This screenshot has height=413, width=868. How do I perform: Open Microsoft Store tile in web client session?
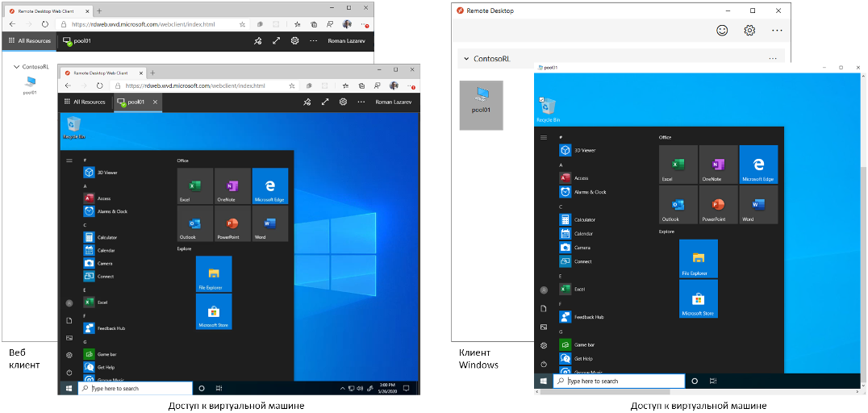coord(214,311)
